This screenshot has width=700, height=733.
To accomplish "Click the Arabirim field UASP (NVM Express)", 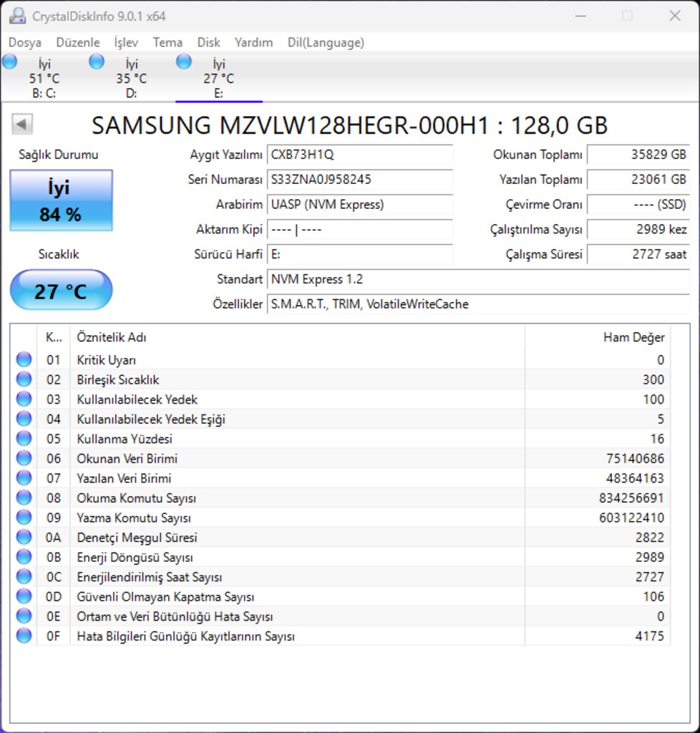I will pyautogui.click(x=360, y=204).
